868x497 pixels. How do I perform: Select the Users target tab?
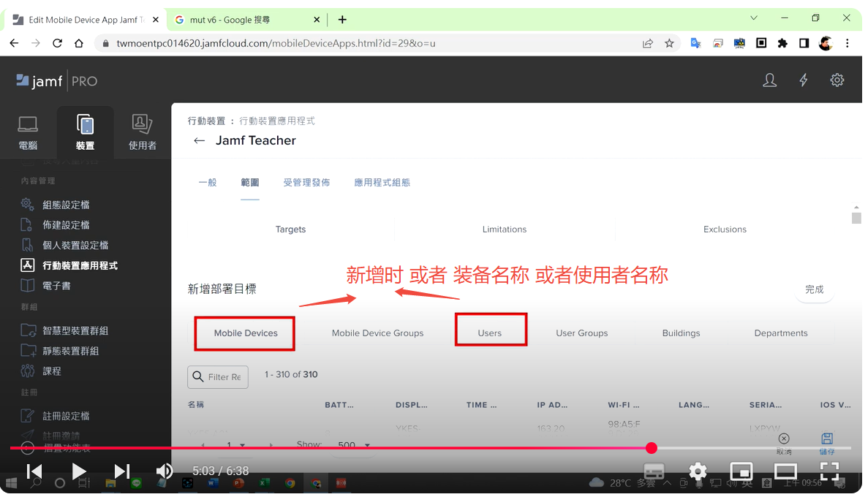[x=490, y=333]
